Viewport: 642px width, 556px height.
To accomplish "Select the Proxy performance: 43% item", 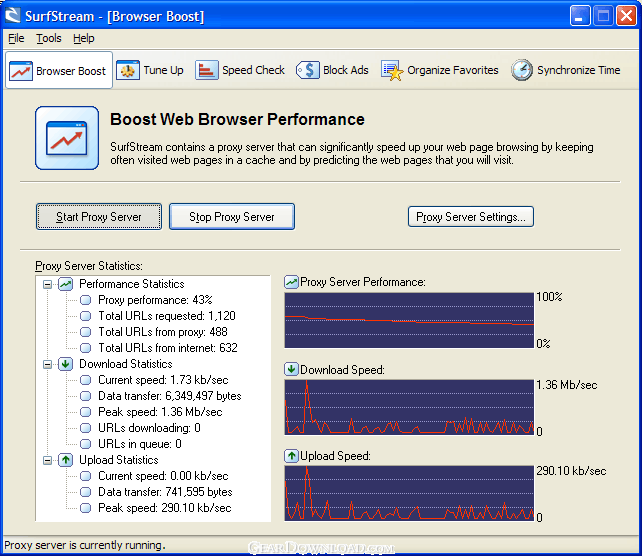I will [155, 300].
